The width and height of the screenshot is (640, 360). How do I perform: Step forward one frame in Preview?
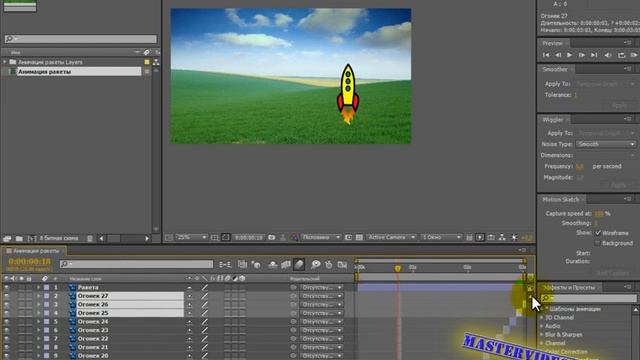pyautogui.click(x=582, y=55)
